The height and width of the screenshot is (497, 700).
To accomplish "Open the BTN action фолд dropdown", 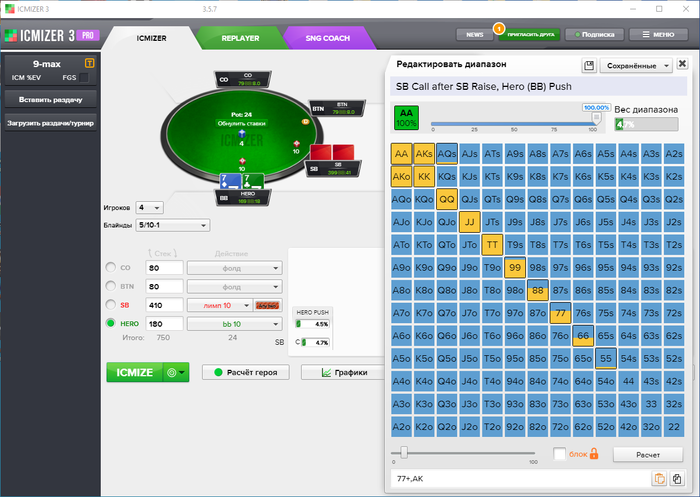I will coord(234,287).
